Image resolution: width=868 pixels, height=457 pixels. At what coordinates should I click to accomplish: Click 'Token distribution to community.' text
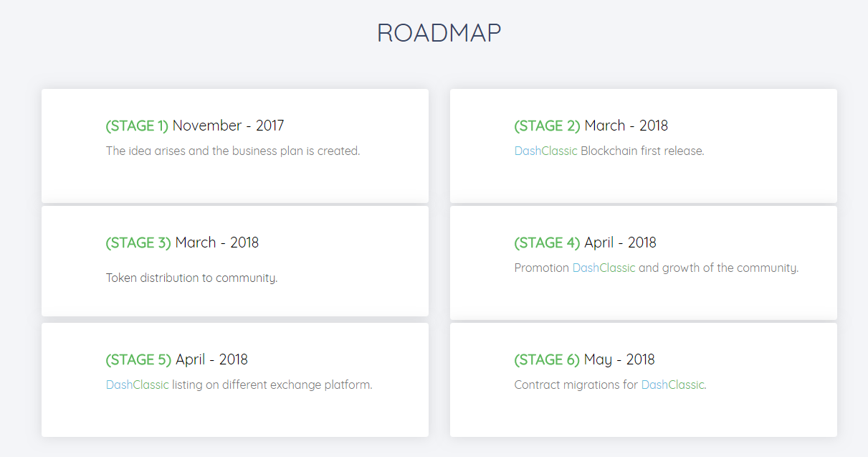tap(191, 278)
